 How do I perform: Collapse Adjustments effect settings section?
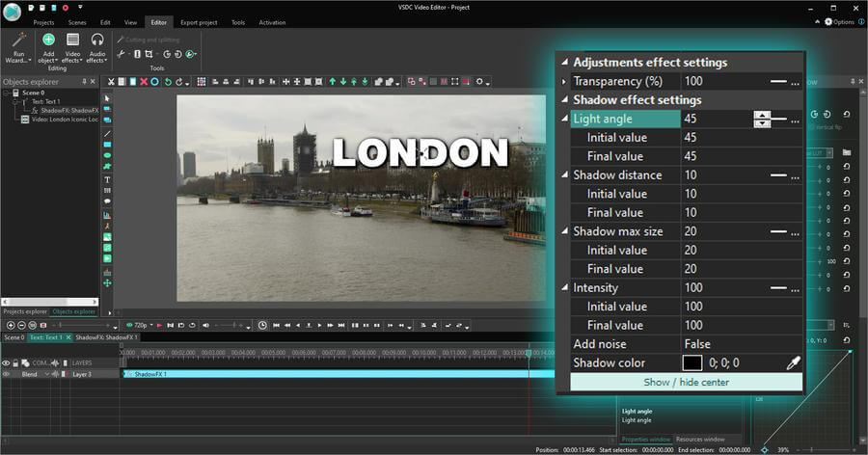point(564,62)
